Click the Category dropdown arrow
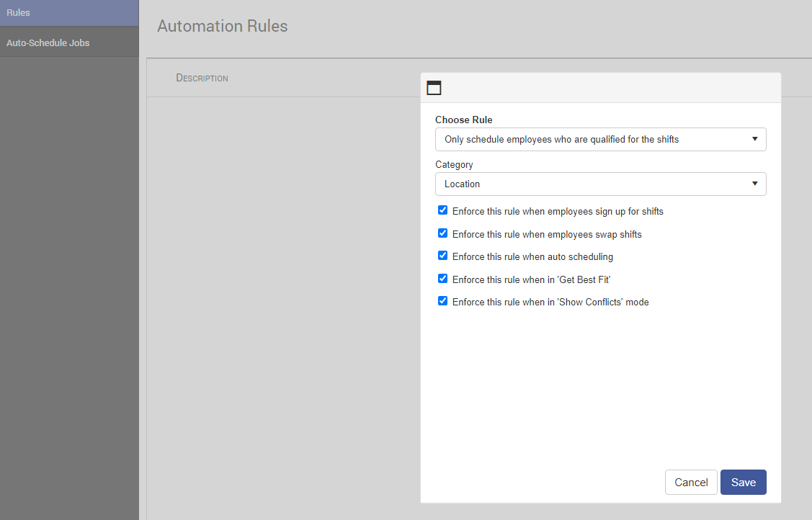Viewport: 812px width, 520px height. (x=754, y=184)
